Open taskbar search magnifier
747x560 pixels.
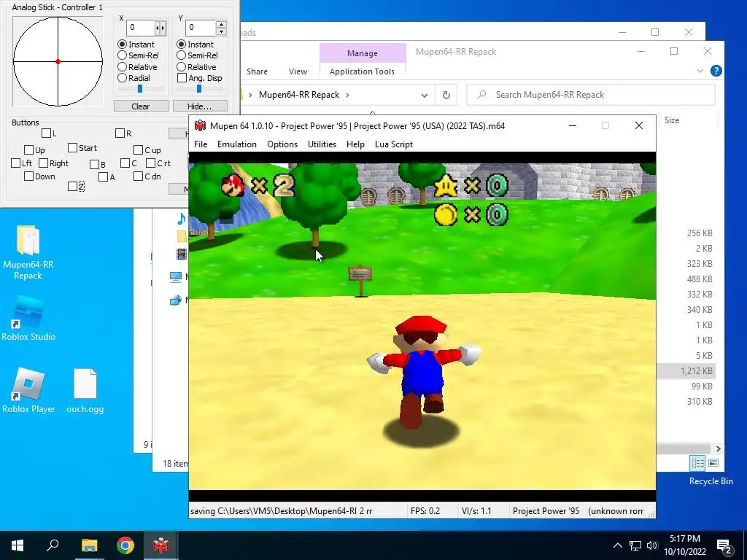(x=53, y=545)
